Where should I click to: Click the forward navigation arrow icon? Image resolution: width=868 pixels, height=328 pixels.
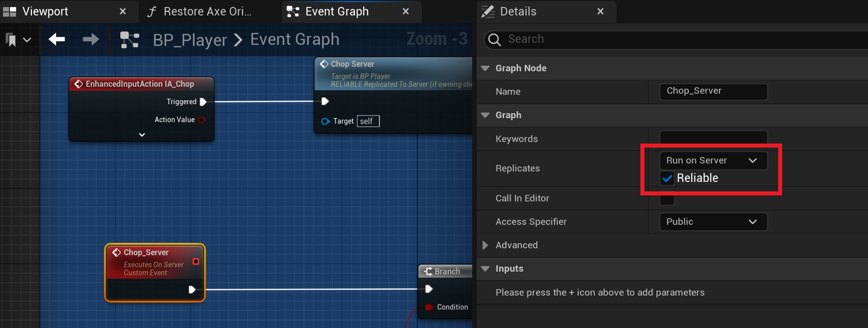(x=90, y=39)
